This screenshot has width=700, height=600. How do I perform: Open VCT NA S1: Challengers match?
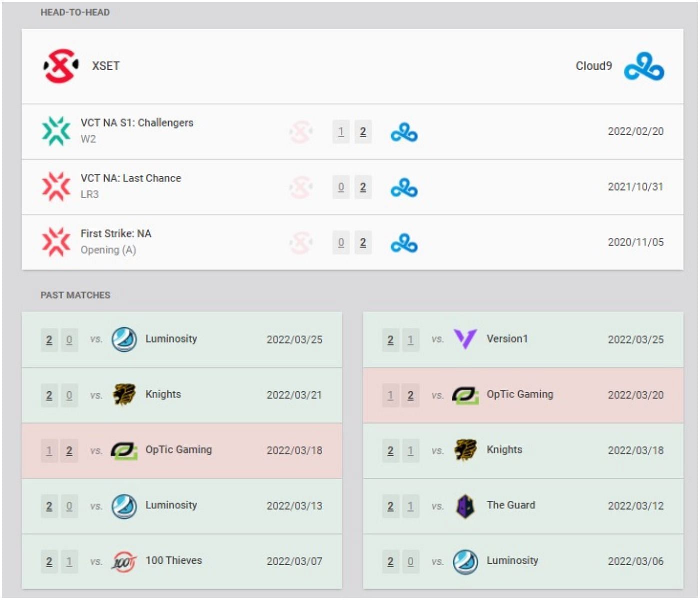(x=352, y=132)
